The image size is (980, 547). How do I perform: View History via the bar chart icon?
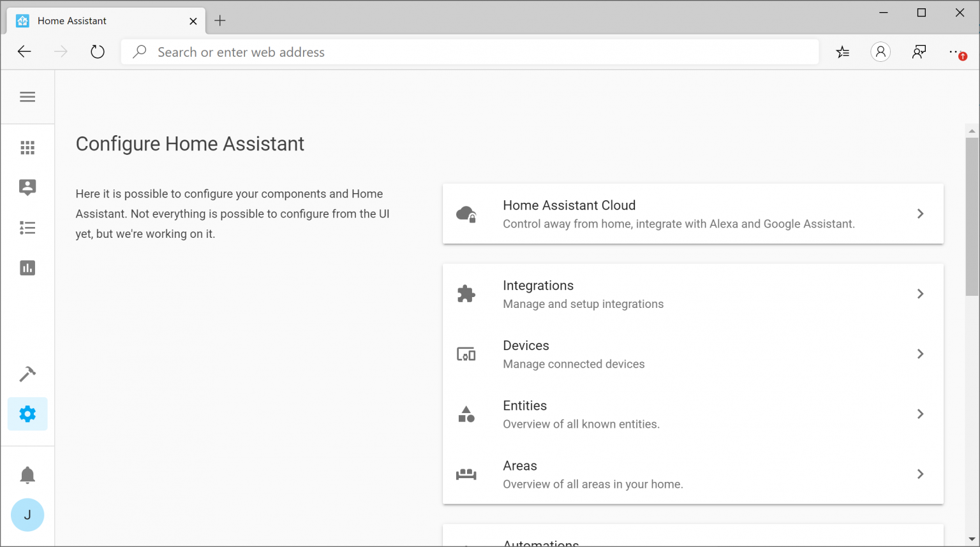point(27,268)
